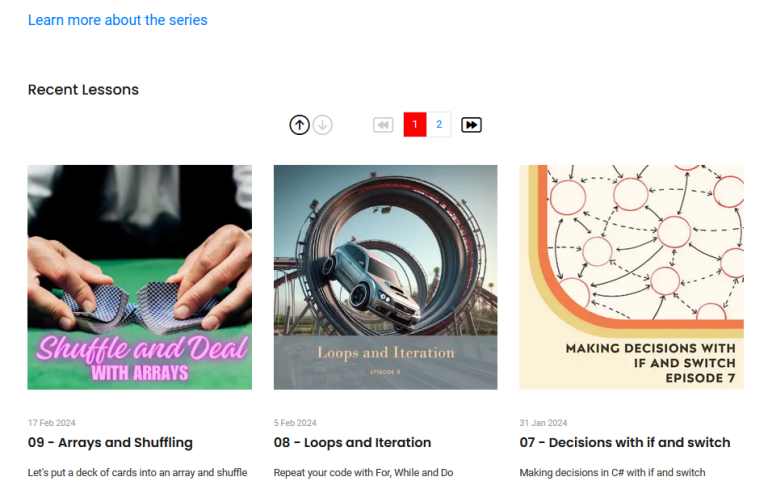768x481 pixels.
Task: Open lesson title '08 - Loops and Iteration'
Action: point(352,442)
